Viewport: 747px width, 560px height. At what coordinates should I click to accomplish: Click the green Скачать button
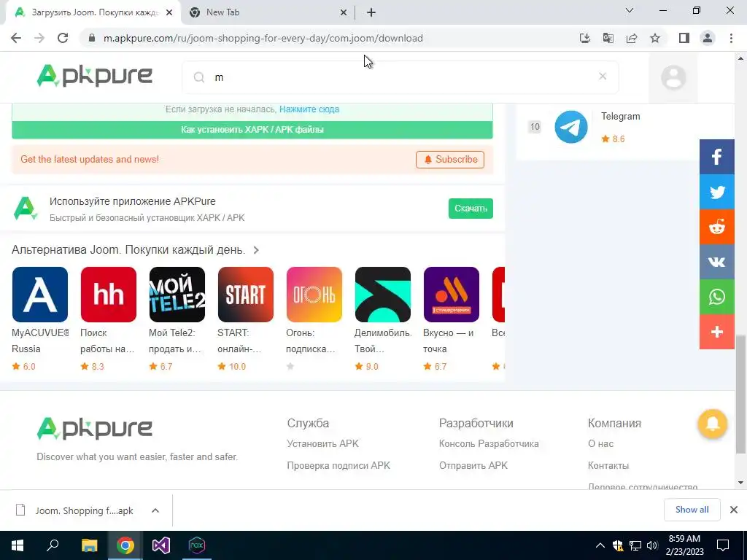[x=471, y=209]
